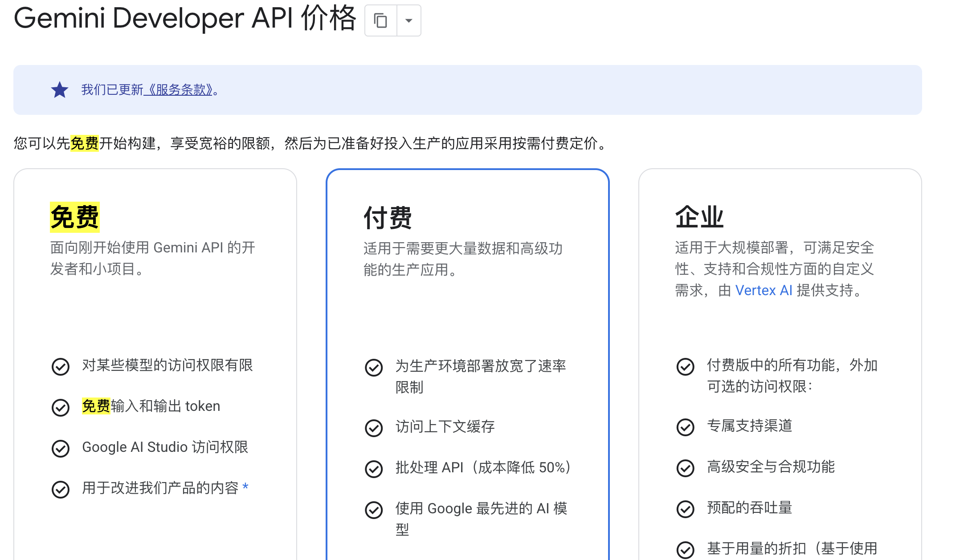Open the Vertex AI link
Viewport: 964px width, 560px height.
[764, 290]
